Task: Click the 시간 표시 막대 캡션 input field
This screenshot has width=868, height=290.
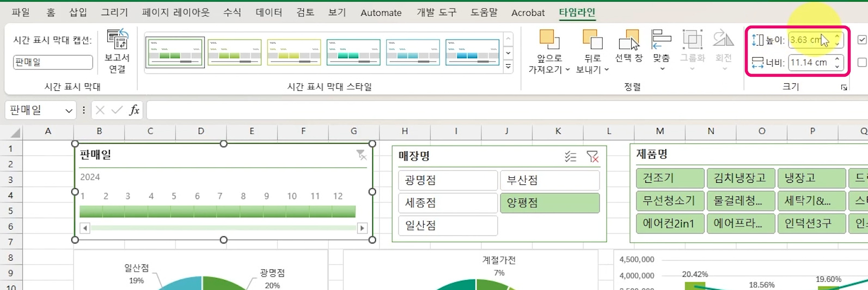Action: (53, 62)
